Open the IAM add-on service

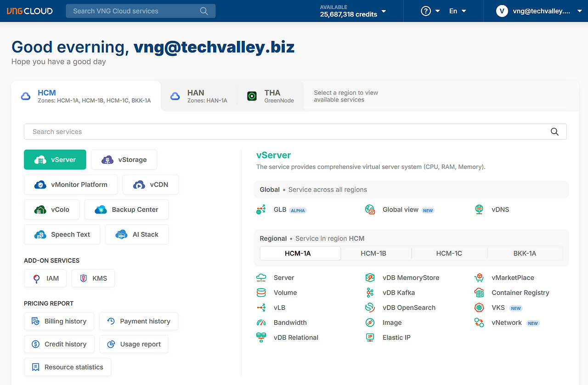(45, 278)
